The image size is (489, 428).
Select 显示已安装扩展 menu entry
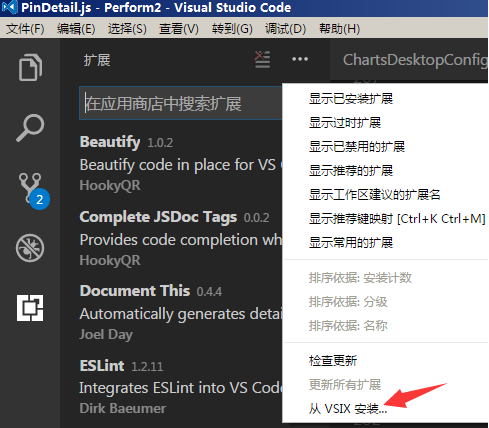click(385, 99)
